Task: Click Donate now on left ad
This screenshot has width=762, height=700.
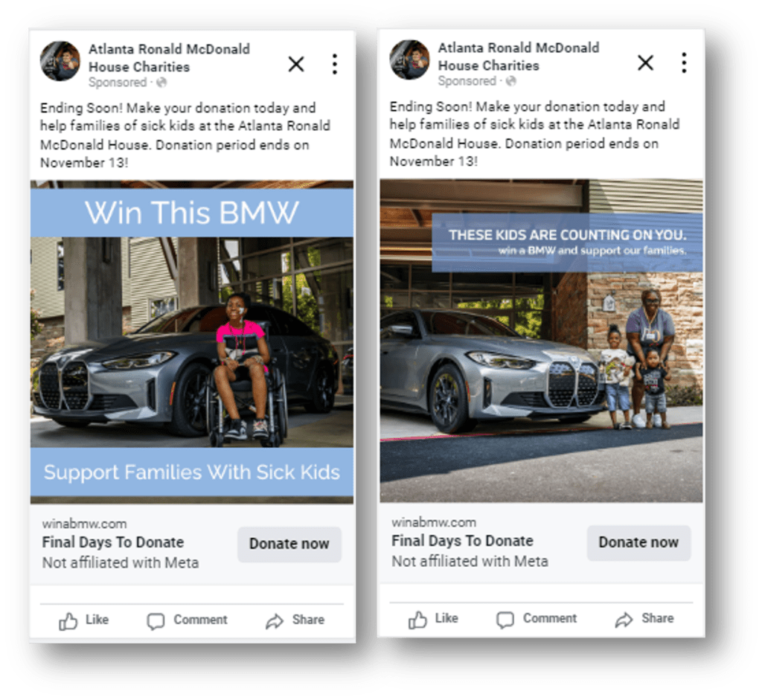Action: coord(289,544)
